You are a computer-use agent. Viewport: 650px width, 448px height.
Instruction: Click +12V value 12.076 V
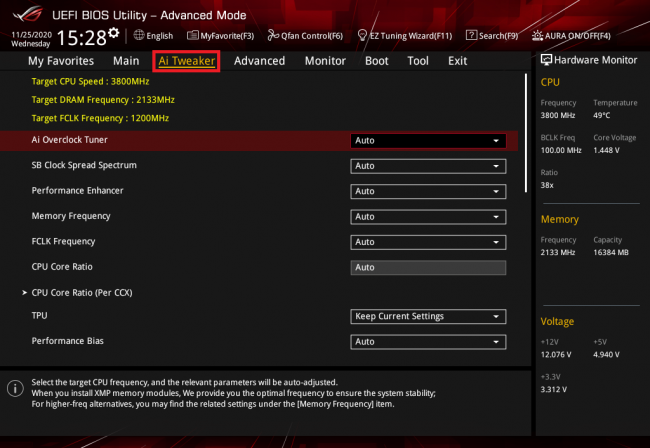tap(556, 355)
